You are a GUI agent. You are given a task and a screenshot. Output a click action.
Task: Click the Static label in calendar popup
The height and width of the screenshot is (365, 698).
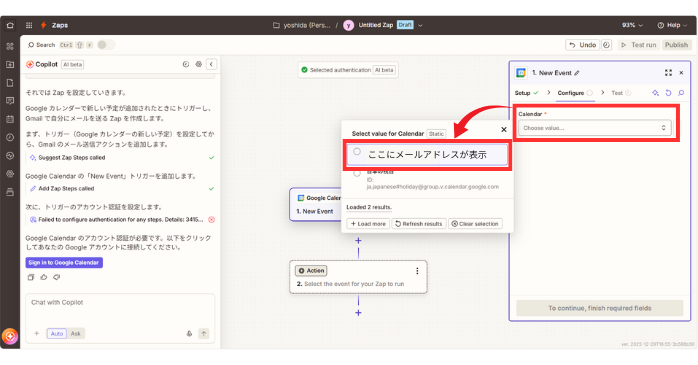click(436, 134)
